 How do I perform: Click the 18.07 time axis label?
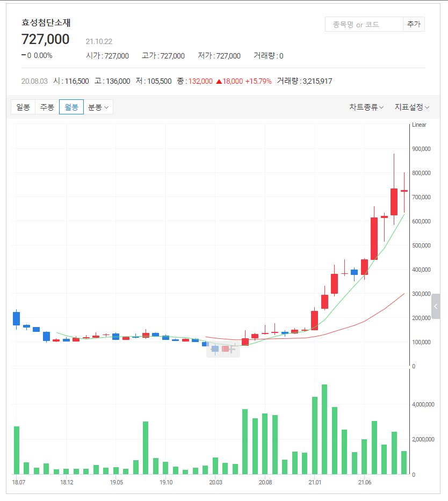[19, 482]
